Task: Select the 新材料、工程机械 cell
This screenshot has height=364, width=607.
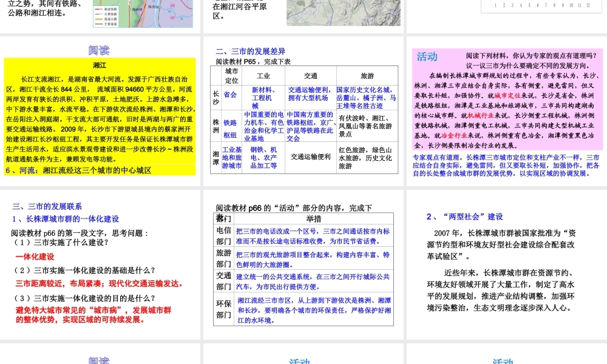Action: click(x=263, y=98)
